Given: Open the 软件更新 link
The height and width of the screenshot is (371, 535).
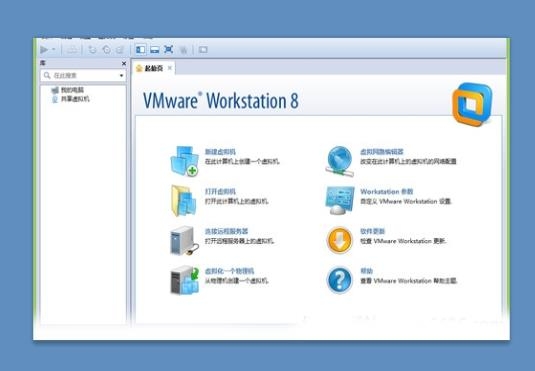Looking at the screenshot, I should pyautogui.click(x=373, y=231).
